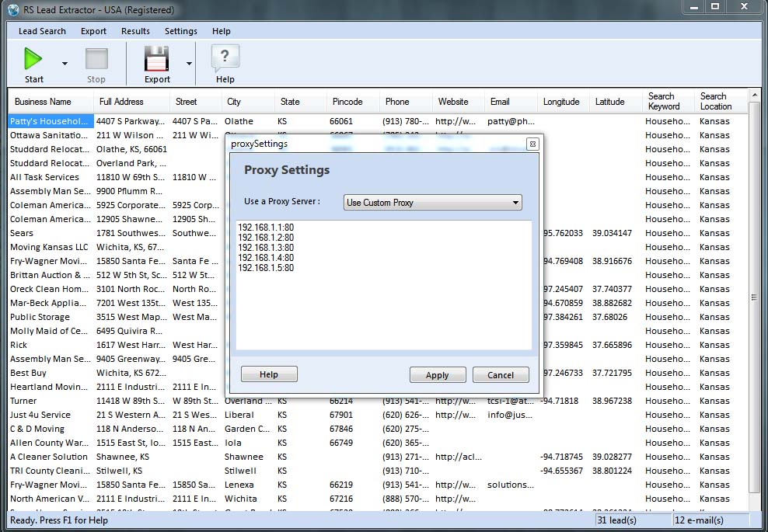Screen dimensions: 768x532
Task: Open the Results menu
Action: [135, 31]
